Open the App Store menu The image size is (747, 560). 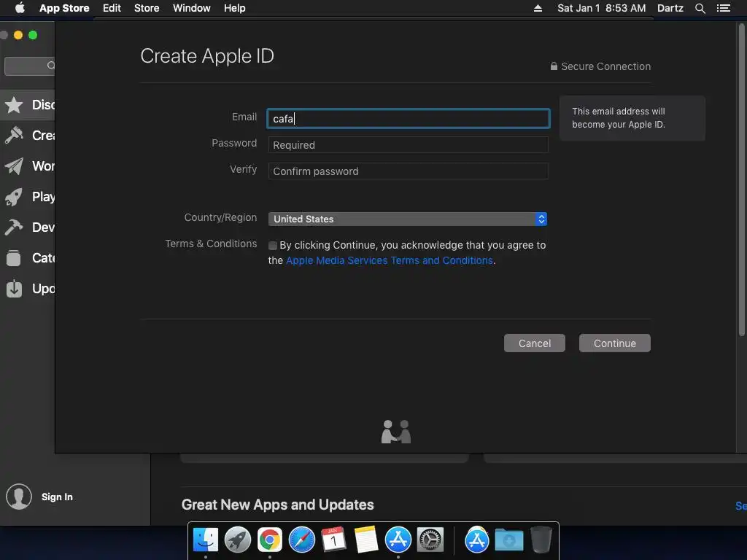(x=64, y=8)
